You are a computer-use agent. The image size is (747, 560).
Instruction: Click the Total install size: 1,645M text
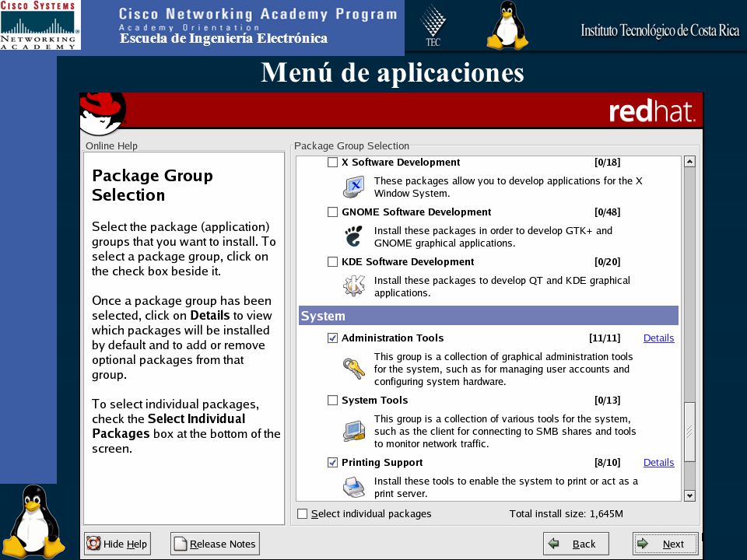566,514
